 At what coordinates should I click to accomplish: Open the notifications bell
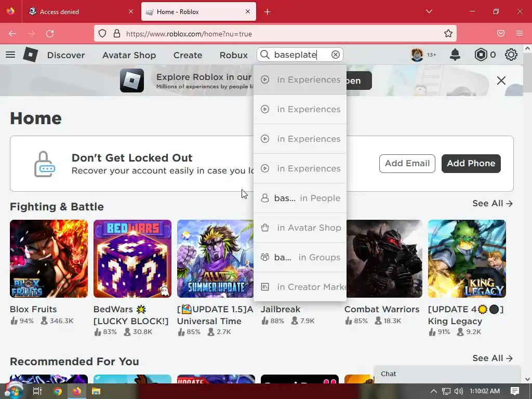455,55
